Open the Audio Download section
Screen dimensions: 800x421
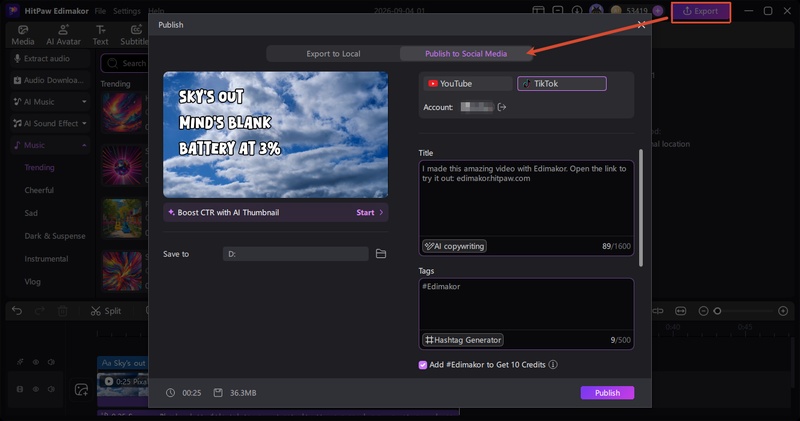pos(50,80)
